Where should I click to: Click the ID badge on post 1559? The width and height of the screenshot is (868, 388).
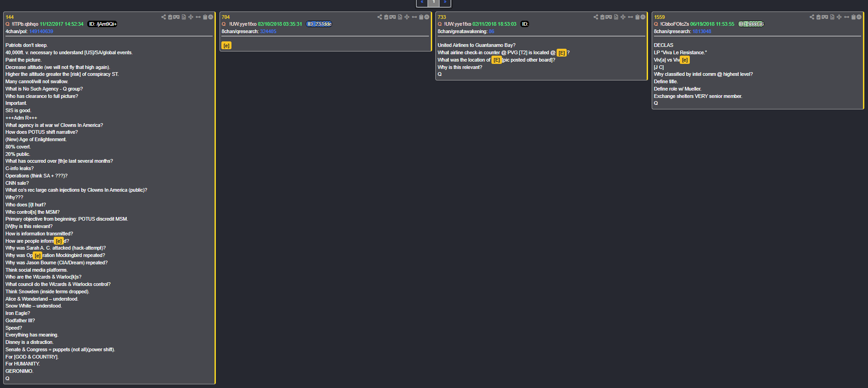point(751,24)
